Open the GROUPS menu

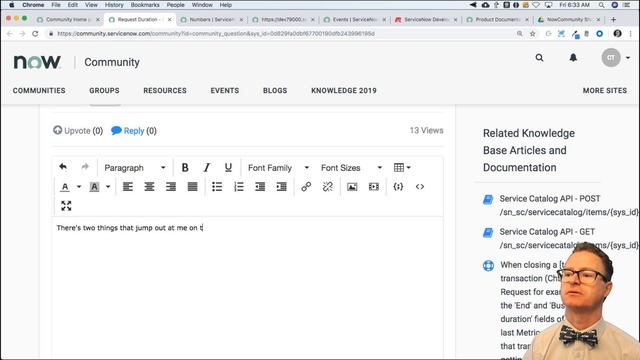click(x=104, y=91)
